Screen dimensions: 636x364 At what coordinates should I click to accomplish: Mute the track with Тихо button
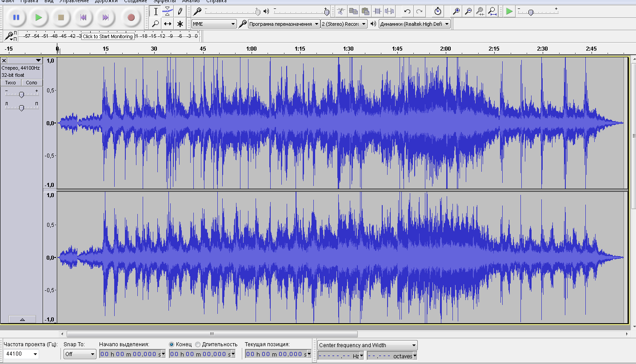point(11,83)
